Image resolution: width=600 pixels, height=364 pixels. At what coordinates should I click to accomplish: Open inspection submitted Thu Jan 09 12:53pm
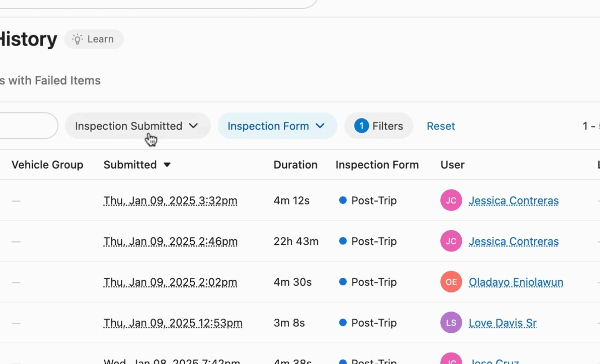[x=173, y=323]
